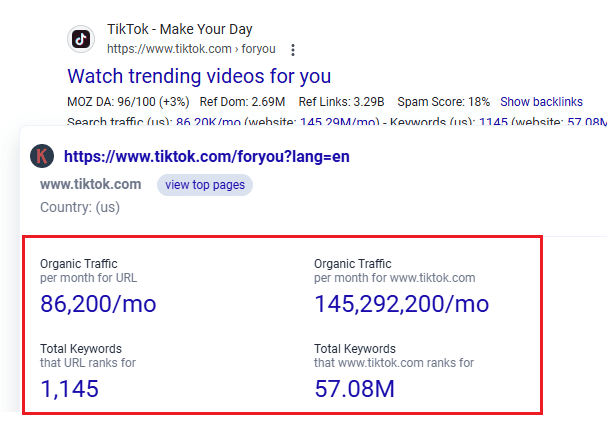Image resolution: width=607 pixels, height=423 pixels.
Task: Click the '57.08M' total keywords value
Action: pyautogui.click(x=355, y=389)
